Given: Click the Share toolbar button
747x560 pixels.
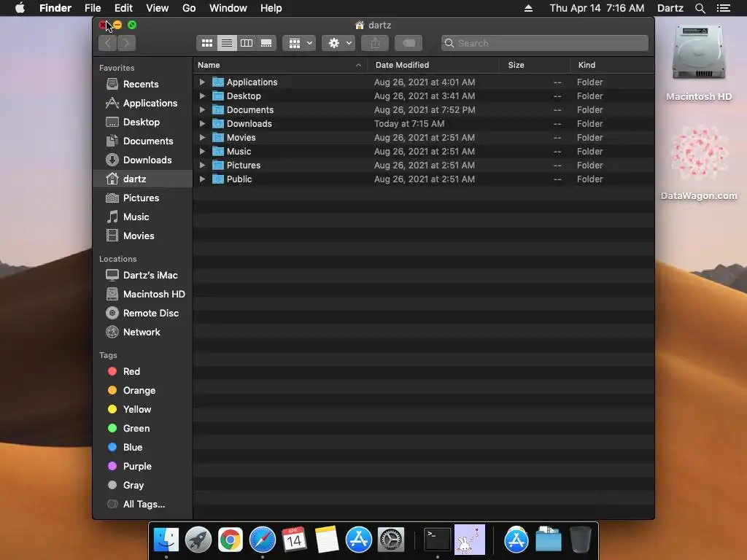Looking at the screenshot, I should [375, 43].
